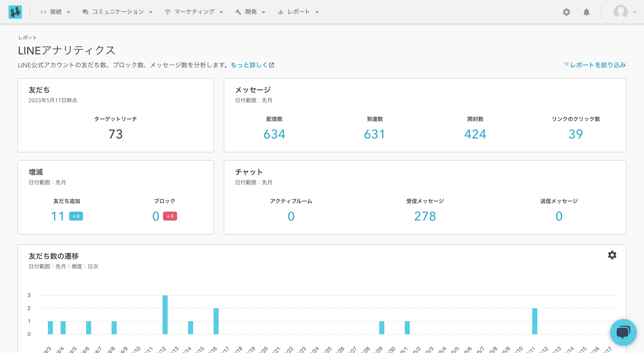The height and width of the screenshot is (353, 644).
Task: Click the 増減 card heading
Action: (x=36, y=172)
